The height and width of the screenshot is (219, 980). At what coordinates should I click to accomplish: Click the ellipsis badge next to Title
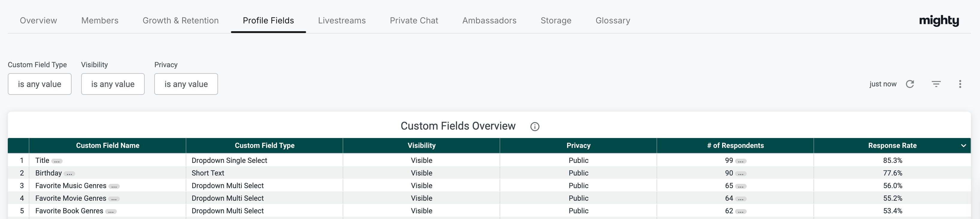click(x=57, y=161)
